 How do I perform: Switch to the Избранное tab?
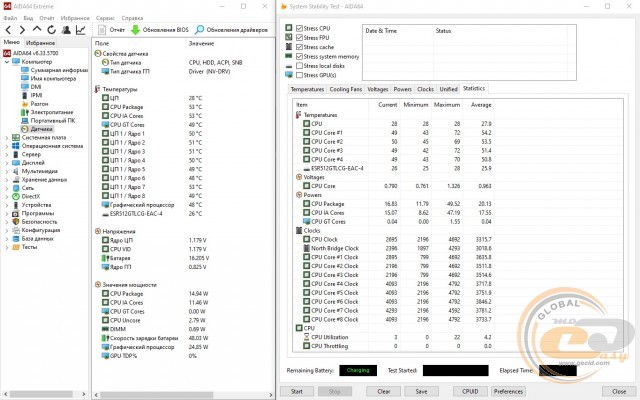pyautogui.click(x=40, y=42)
